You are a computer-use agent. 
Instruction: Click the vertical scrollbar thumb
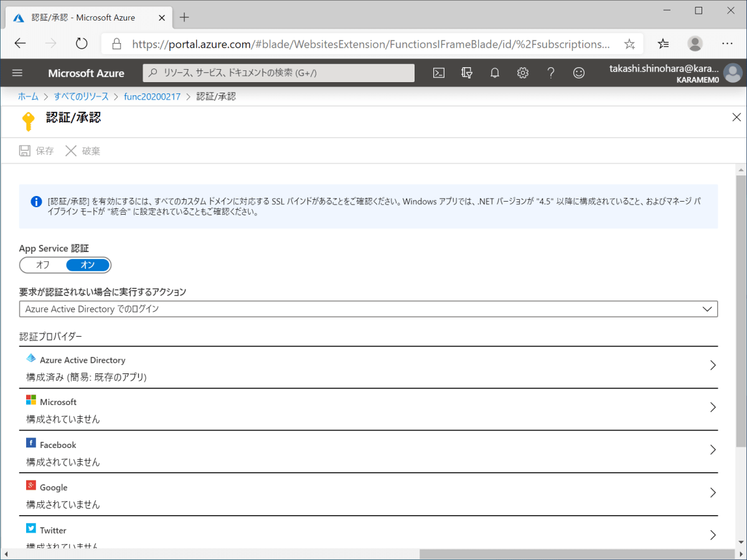pos(741,311)
